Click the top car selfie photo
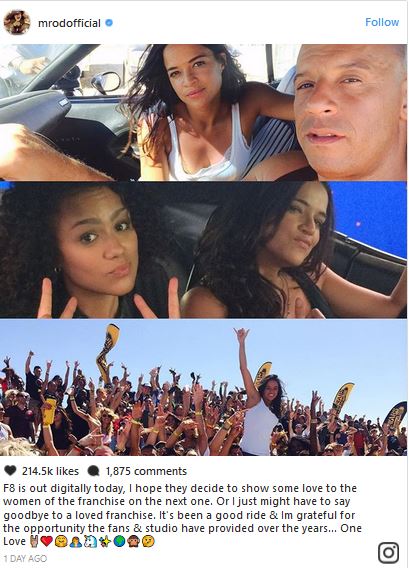 204,112
